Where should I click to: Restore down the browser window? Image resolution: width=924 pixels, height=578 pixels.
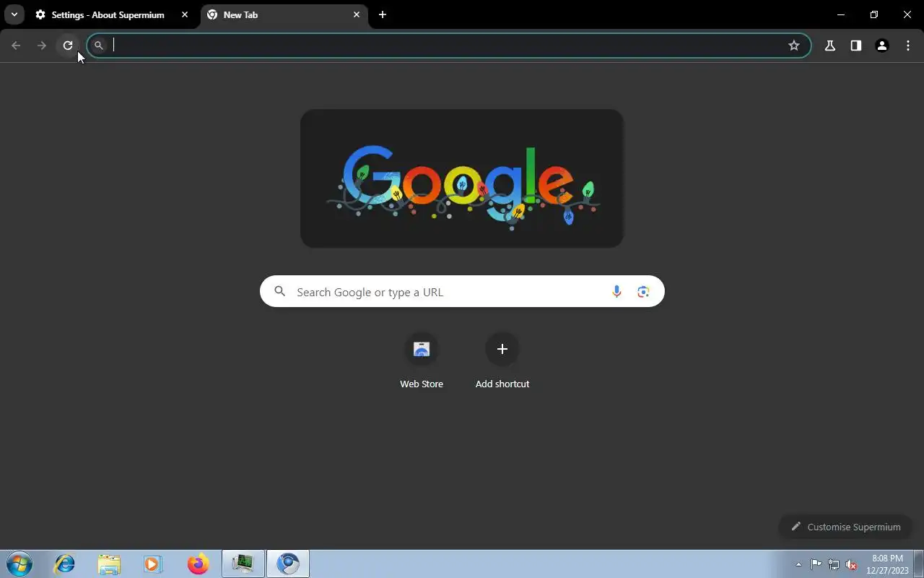874,14
